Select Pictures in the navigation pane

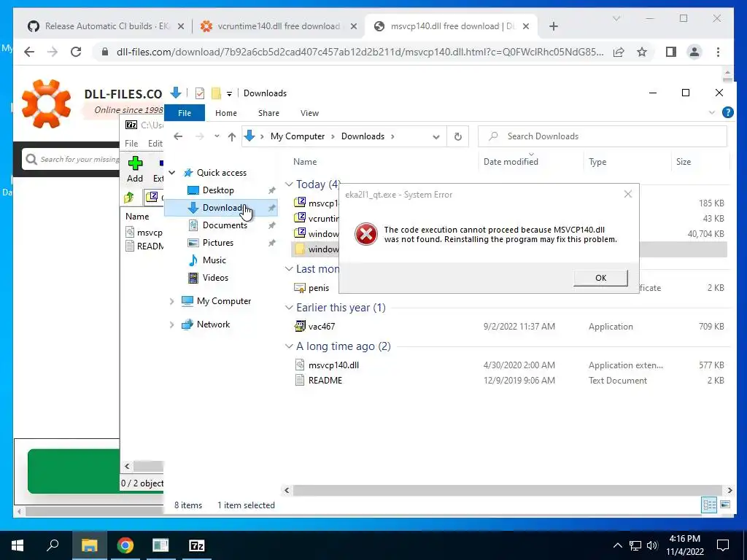coord(217,242)
